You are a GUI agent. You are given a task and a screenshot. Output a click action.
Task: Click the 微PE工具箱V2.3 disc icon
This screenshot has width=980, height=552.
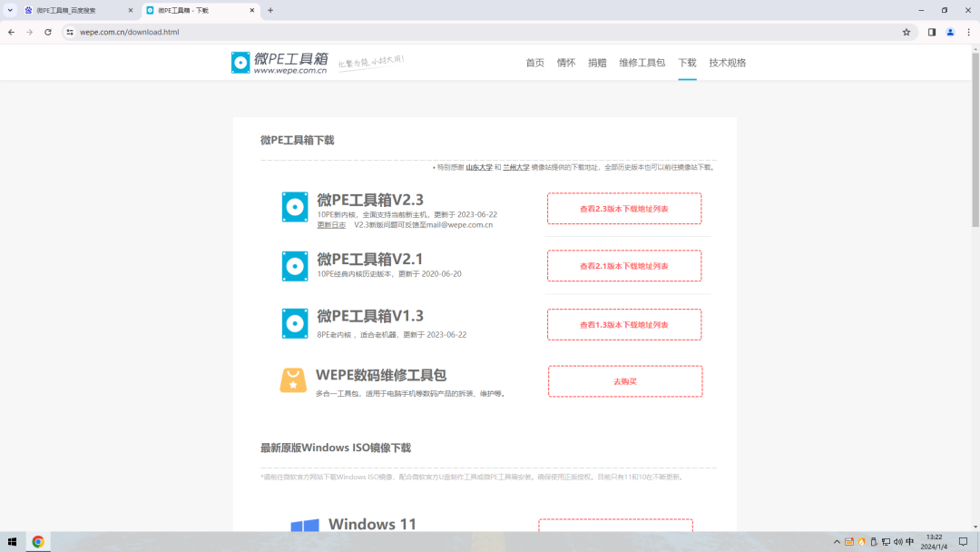pos(295,207)
